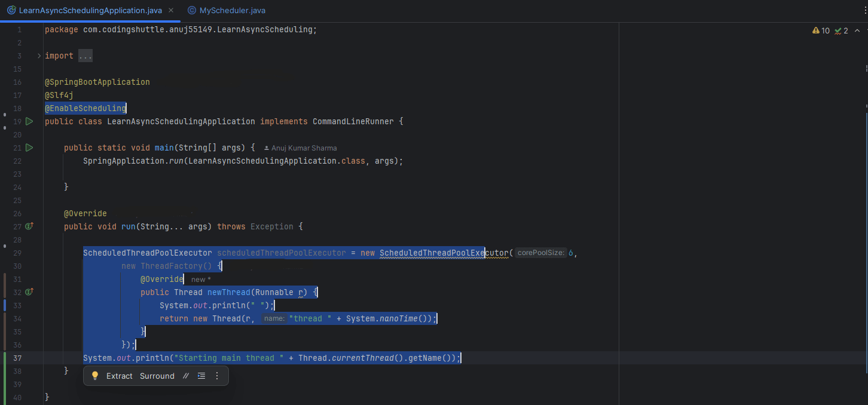Image resolution: width=868 pixels, height=405 pixels.
Task: Run the class from line 19 gutter arrow
Action: tap(29, 121)
